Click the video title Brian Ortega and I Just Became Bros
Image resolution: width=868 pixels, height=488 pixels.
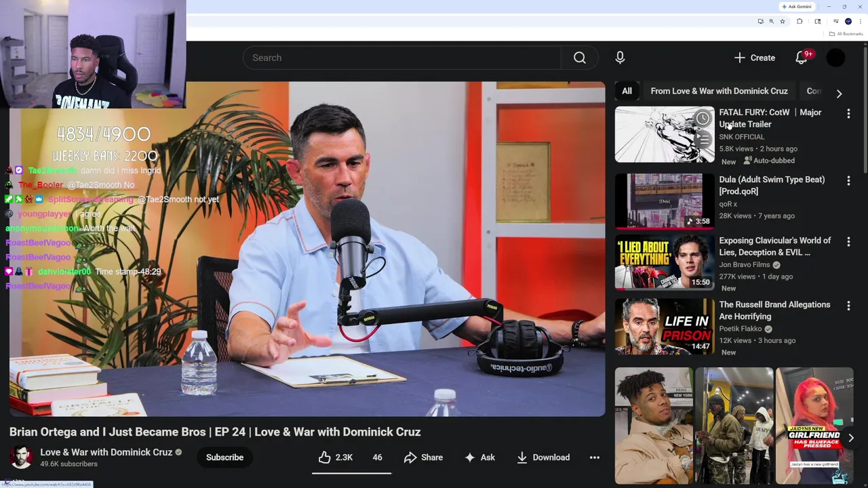tap(215, 432)
